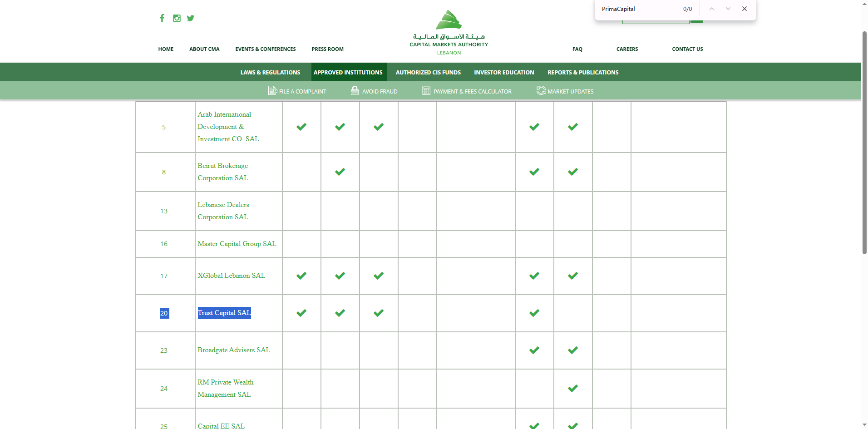Open the Home menu item
The image size is (868, 429).
166,49
